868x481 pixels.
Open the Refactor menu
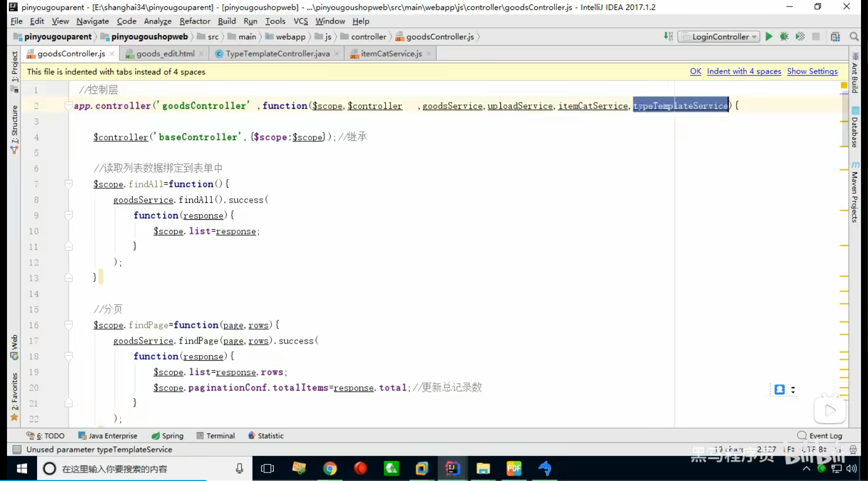(x=195, y=21)
